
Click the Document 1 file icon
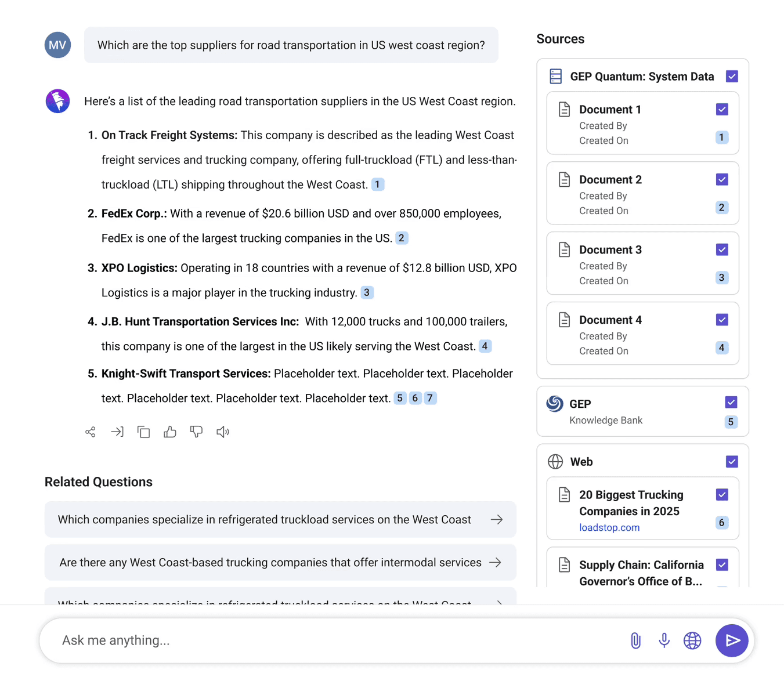coord(565,110)
